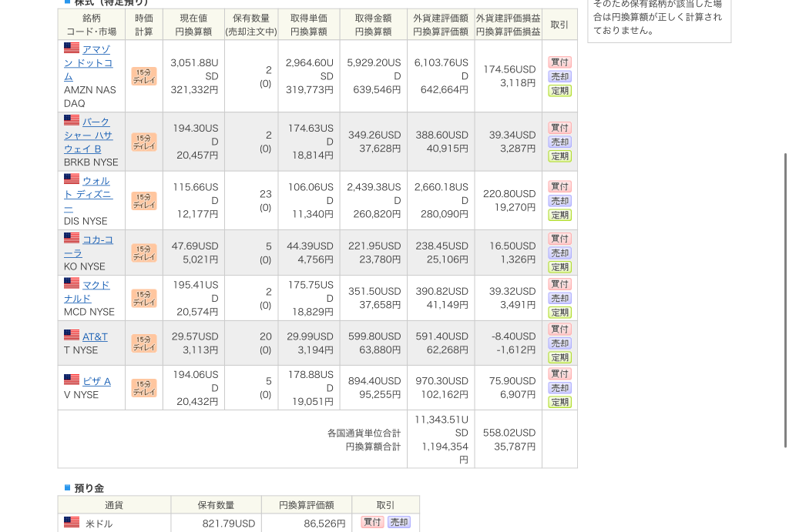Viewport: 789px width, 532px height.
Task: Click the 銘柄 コード・市場 column header
Action: coord(92,25)
